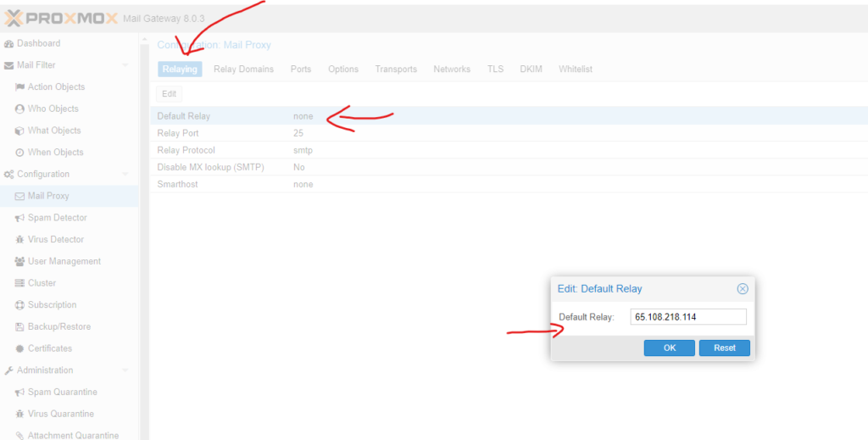Click the Spam Quarantine bullhorn icon
This screenshot has width=868, height=440.
(x=19, y=393)
